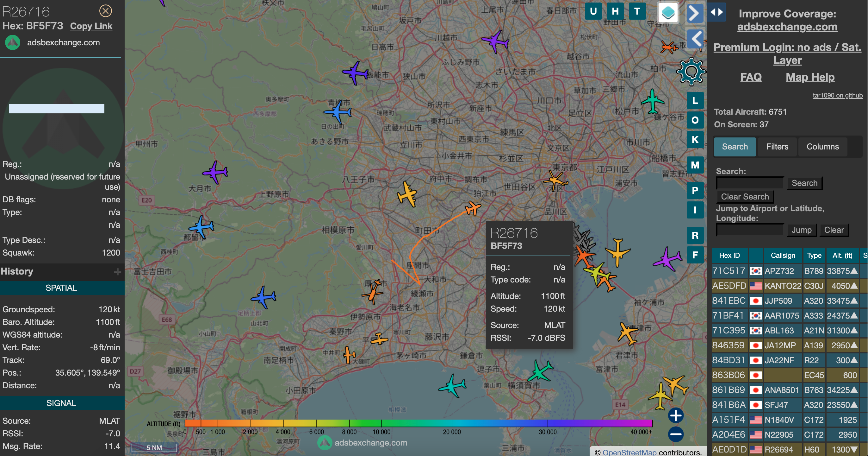Sort table by Hex ID column
This screenshot has width=868, height=456.
point(729,255)
